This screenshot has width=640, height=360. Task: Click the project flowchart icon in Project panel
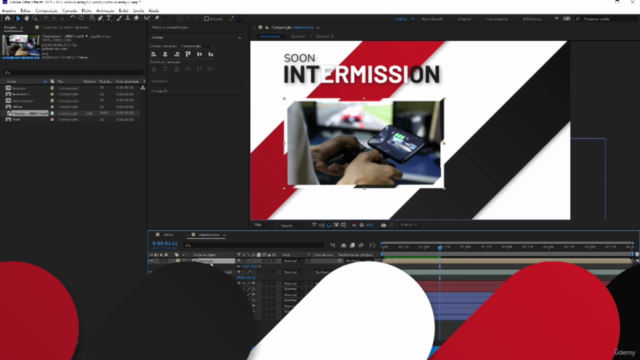coord(142,88)
